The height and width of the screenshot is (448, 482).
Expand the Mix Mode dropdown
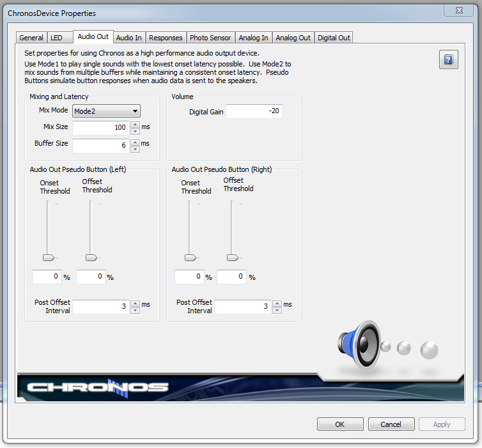click(106, 111)
